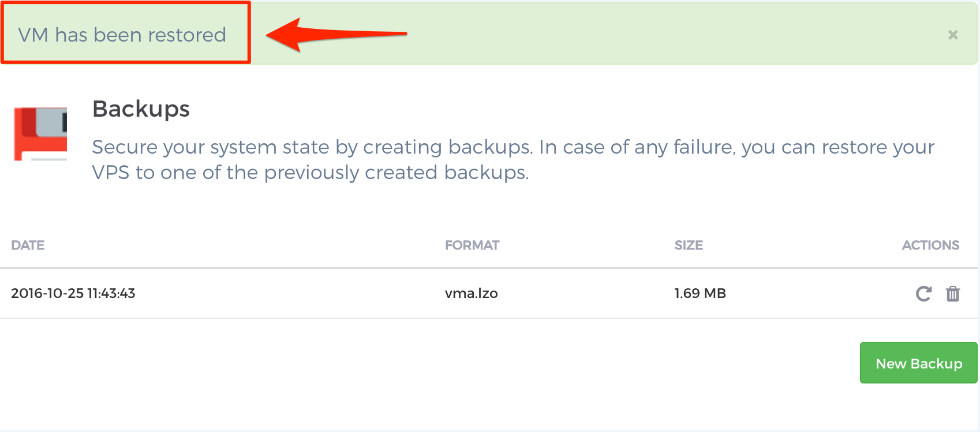The height and width of the screenshot is (432, 980).
Task: Dismiss the 'VM has been restored' alert
Action: 953,35
